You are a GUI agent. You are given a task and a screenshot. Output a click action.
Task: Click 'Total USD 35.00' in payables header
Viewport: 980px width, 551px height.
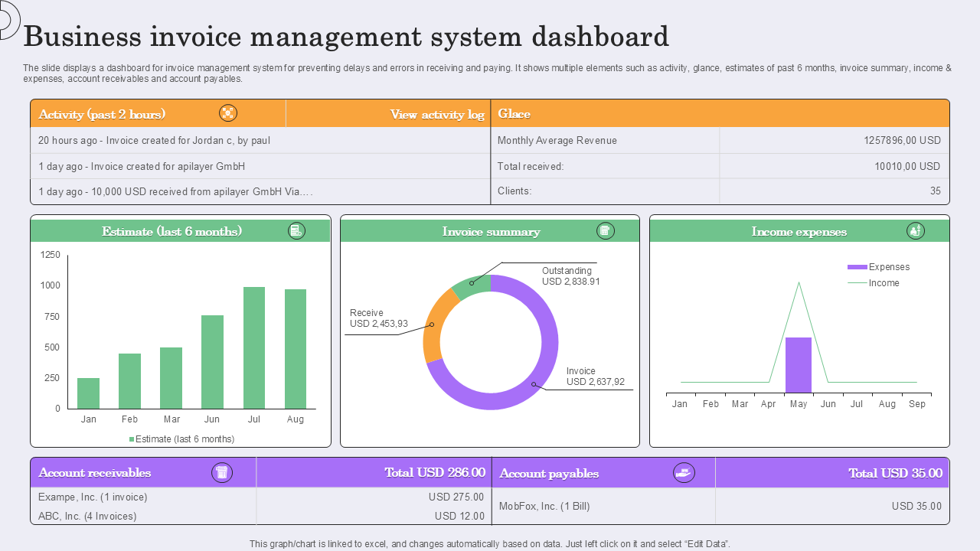(895, 473)
